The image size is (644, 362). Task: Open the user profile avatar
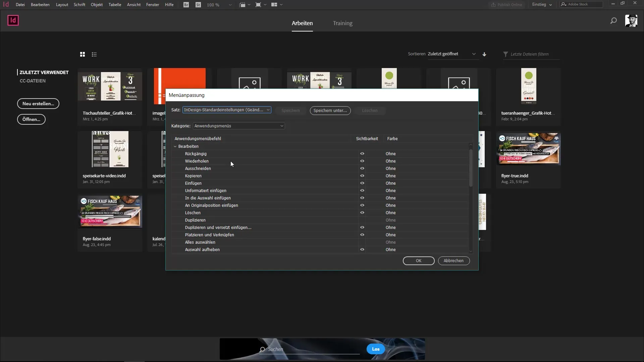(631, 21)
